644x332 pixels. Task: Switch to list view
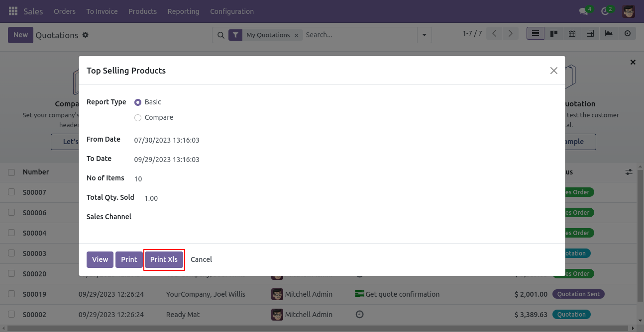[536, 33]
